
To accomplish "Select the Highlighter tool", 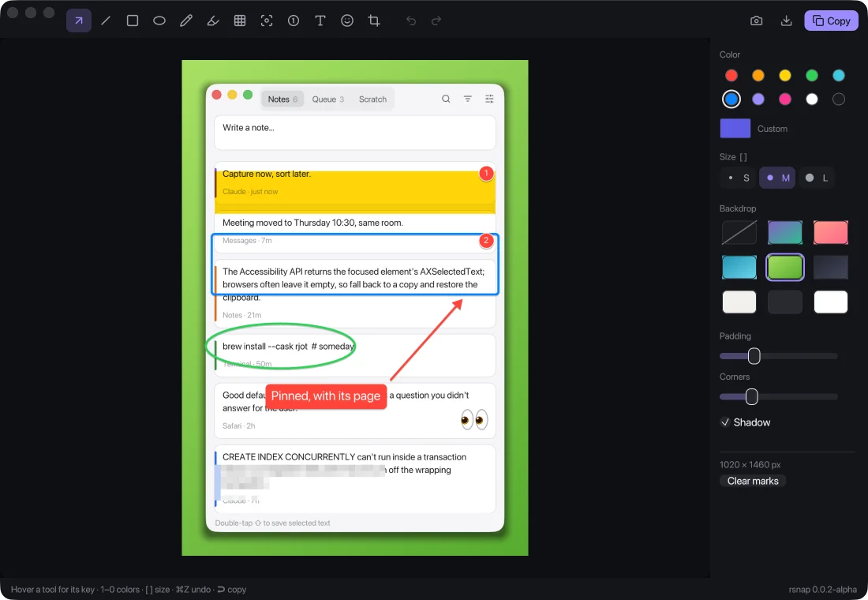I will click(213, 21).
